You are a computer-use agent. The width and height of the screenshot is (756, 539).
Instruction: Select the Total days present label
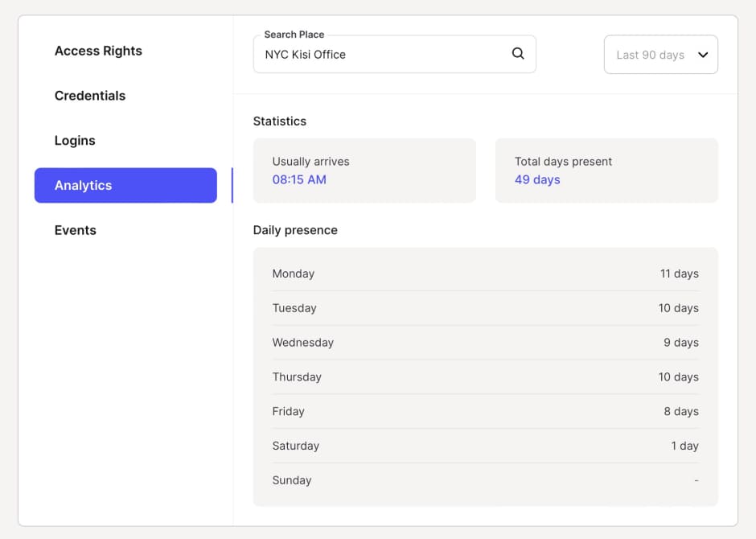click(x=563, y=162)
